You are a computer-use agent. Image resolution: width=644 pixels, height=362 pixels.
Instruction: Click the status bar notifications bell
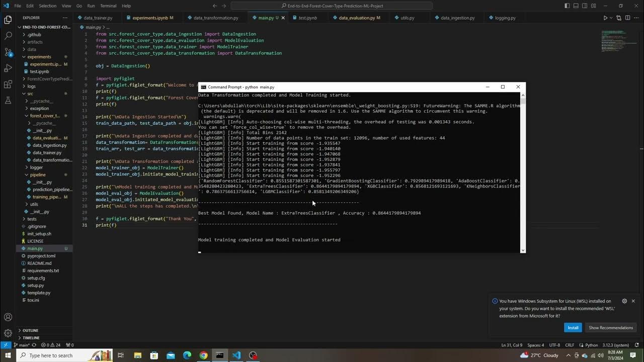click(636, 345)
